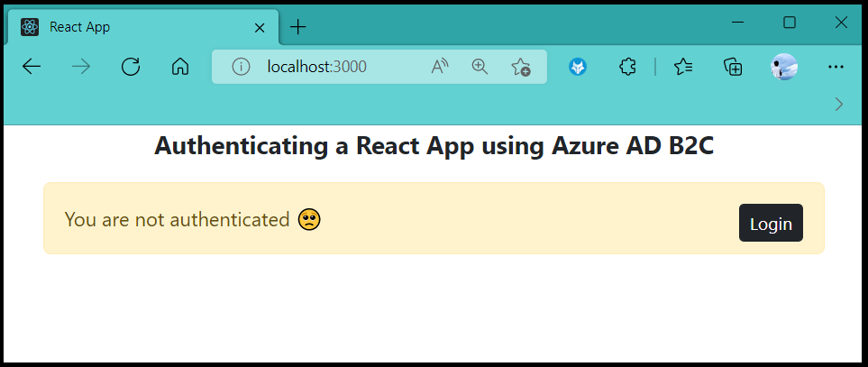Select the React App tab
868x367 pixels.
pyautogui.click(x=142, y=27)
